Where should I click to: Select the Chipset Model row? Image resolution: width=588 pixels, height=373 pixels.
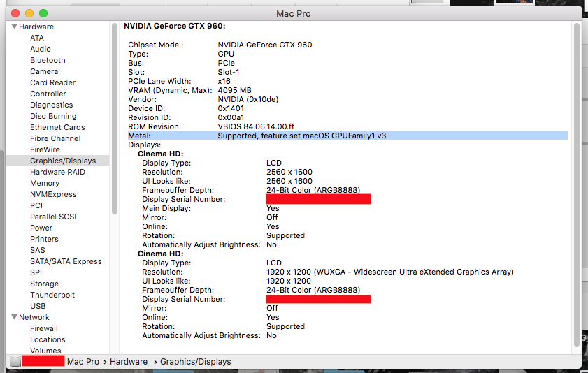[x=220, y=45]
